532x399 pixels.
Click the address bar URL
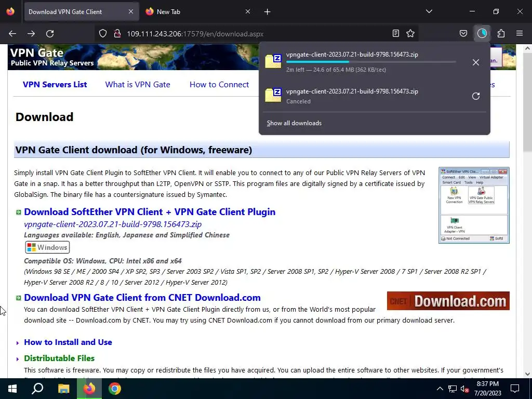[x=195, y=34]
